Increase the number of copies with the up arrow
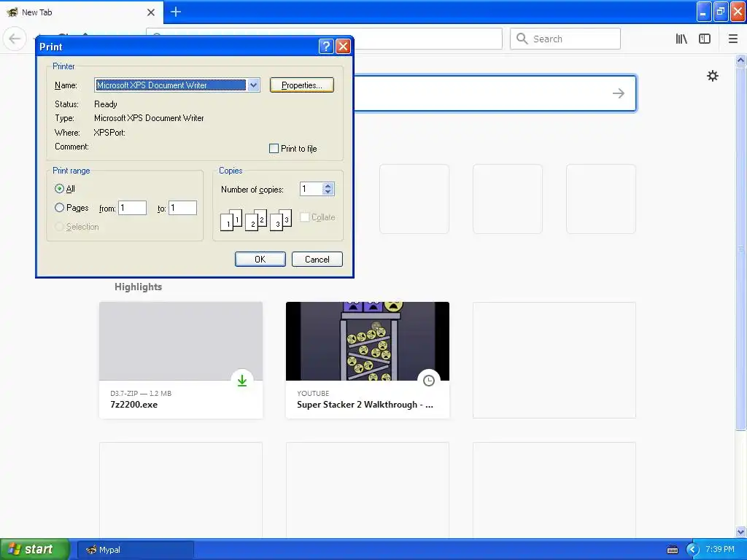This screenshot has height=560, width=747. 328,186
